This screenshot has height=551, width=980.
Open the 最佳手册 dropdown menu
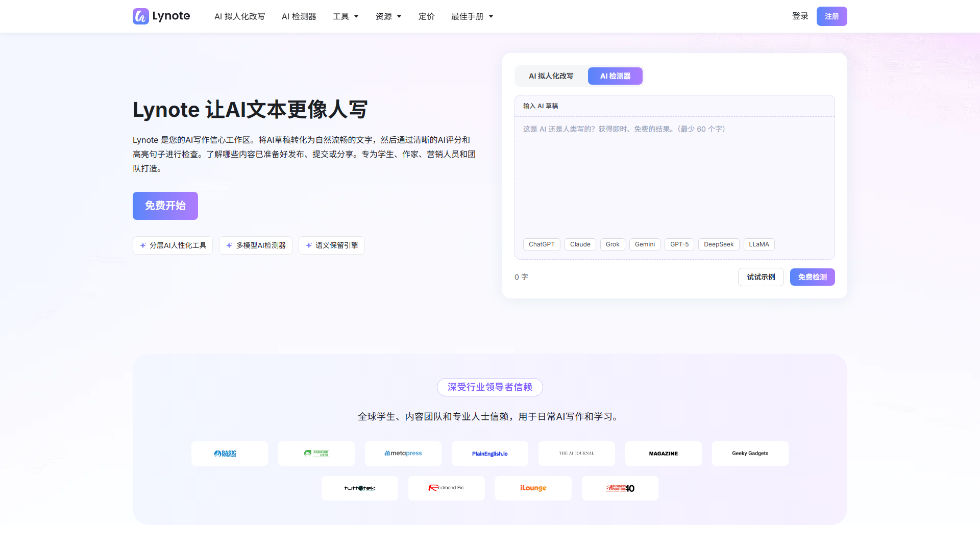point(472,16)
